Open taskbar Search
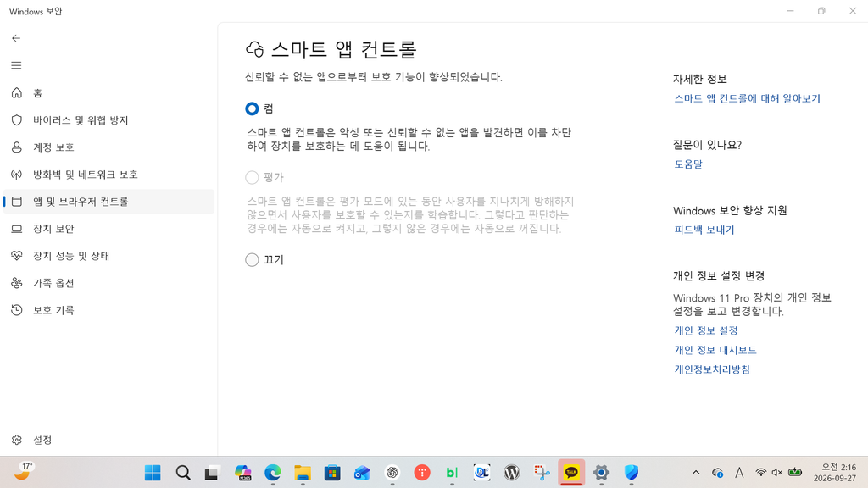 (x=183, y=473)
